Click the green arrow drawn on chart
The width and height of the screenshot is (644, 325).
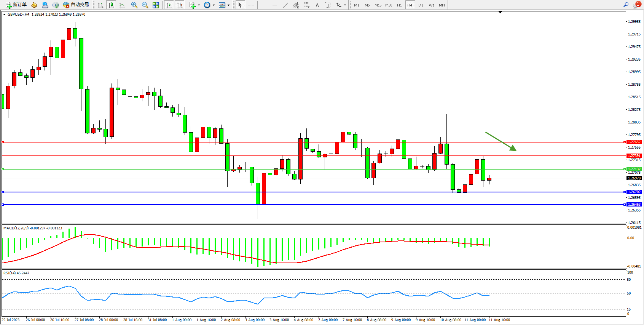[501, 141]
